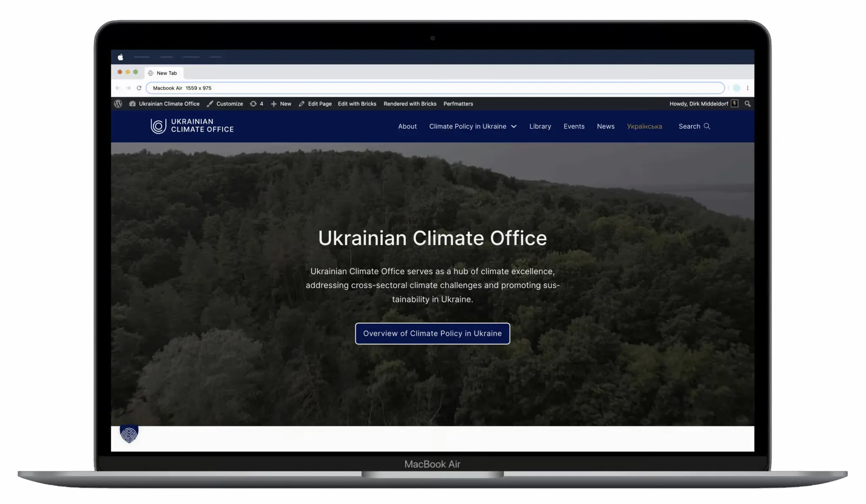Screen dimensions: 866x504
Task: Open the browser options three-dot menu
Action: pos(748,88)
